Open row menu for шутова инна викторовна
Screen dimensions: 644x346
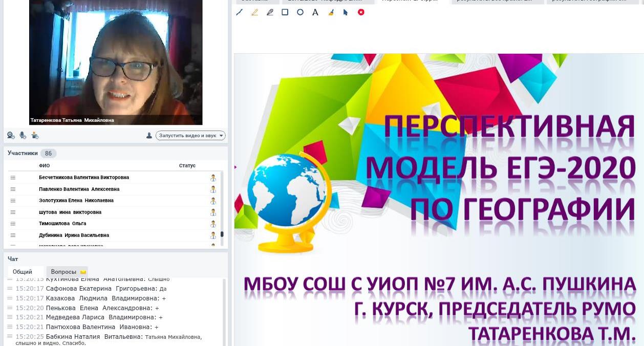[13, 212]
